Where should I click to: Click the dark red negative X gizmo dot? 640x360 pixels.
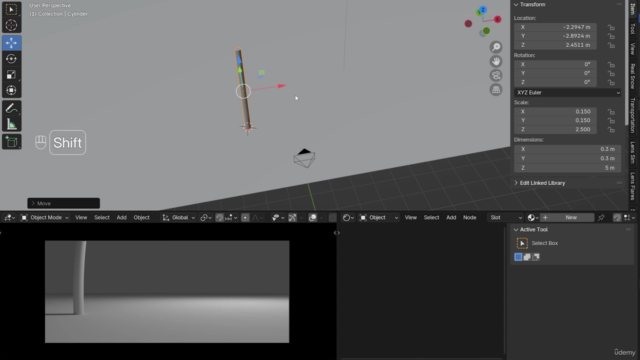(468, 24)
